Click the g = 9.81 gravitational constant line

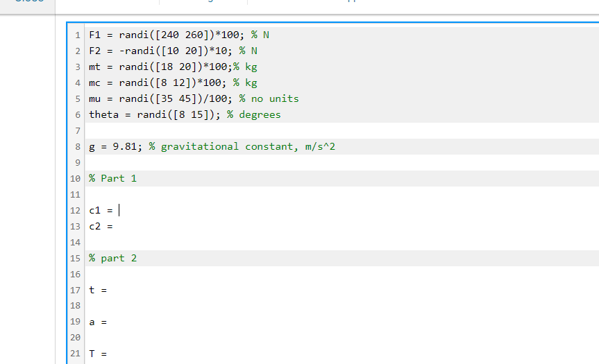point(212,147)
